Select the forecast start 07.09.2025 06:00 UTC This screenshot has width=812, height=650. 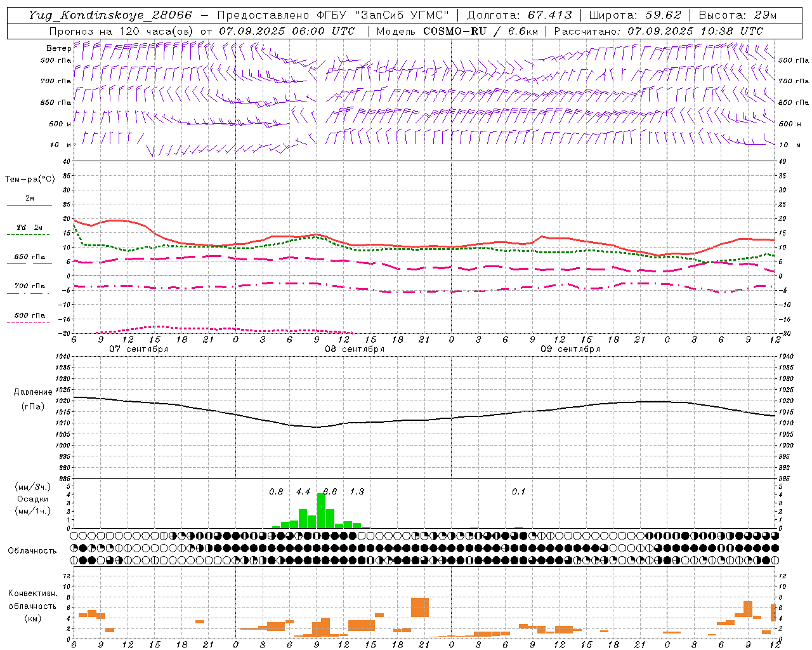(287, 31)
